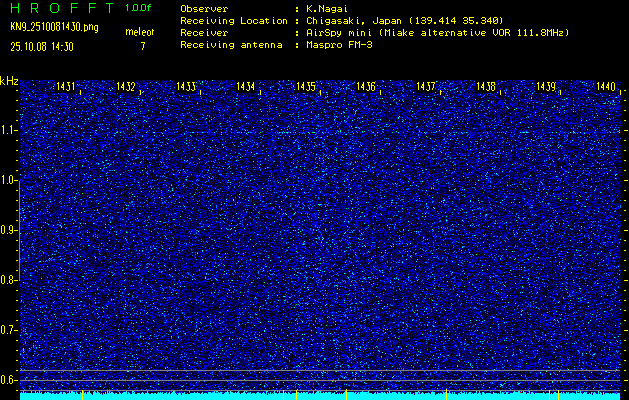Click the kHz axis unit label
Viewport: 629px width, 400px height.
9,80
